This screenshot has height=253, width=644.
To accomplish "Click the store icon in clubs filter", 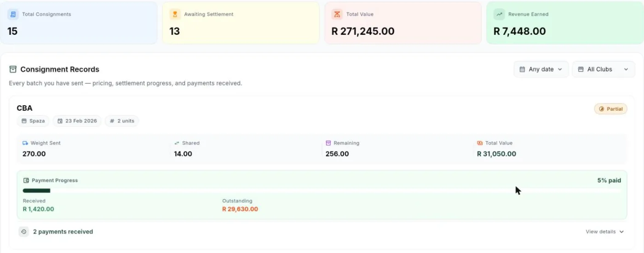I will [x=581, y=69].
